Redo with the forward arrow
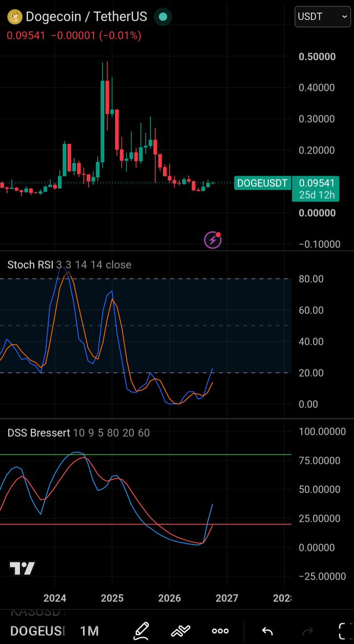 [x=308, y=631]
